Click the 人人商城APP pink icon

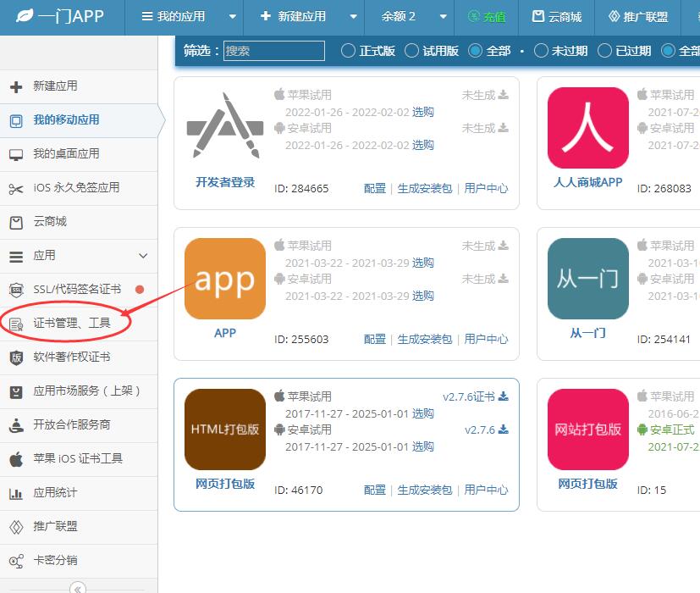588,128
